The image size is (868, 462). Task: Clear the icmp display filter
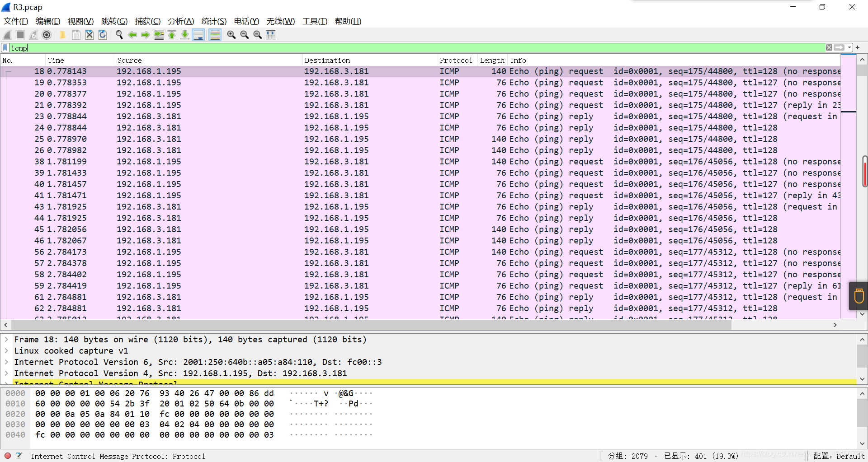(x=829, y=47)
